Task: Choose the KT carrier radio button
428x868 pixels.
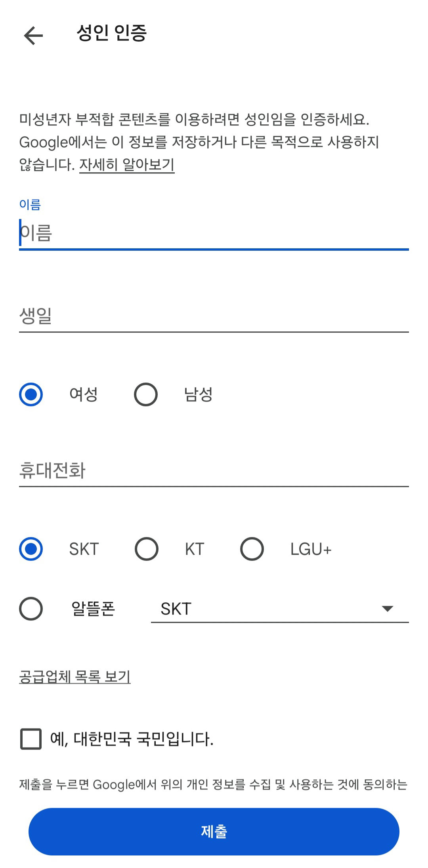Action: [147, 549]
